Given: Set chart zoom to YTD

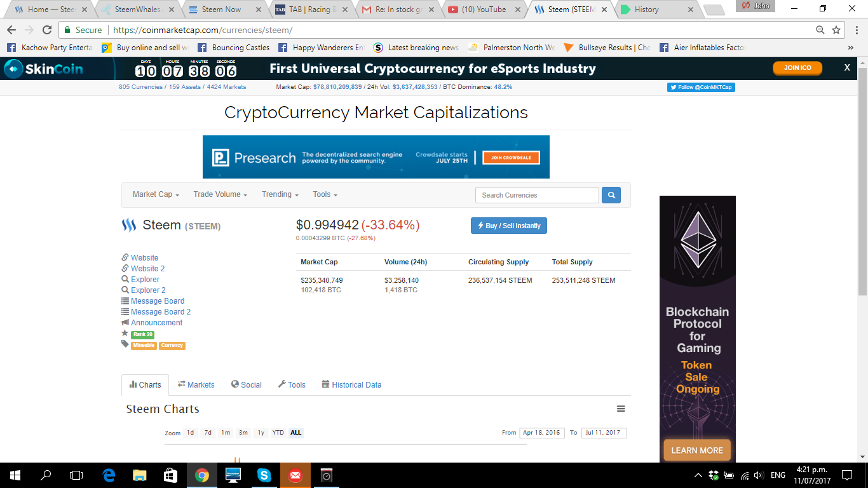Looking at the screenshot, I should [x=278, y=433].
